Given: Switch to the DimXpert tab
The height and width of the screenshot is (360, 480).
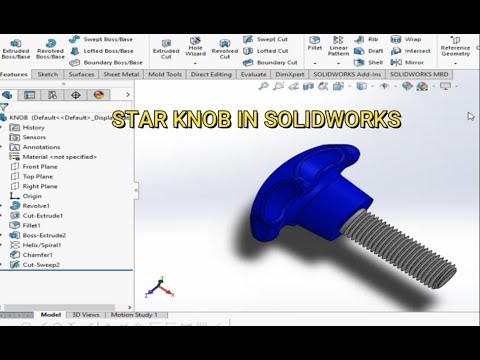Looking at the screenshot, I should [x=290, y=74].
